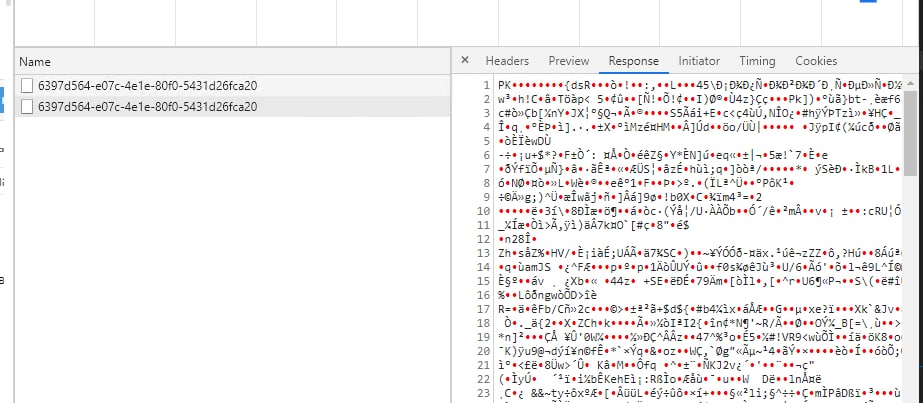The width and height of the screenshot is (923, 403).
Task: Select the Response tab
Action: (633, 61)
